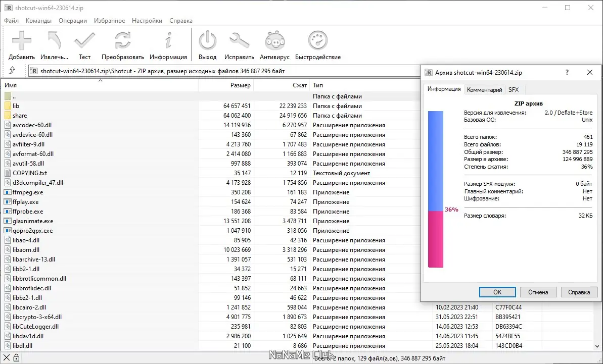Click the Информация toolbar icon
603x364 pixels.
click(168, 41)
